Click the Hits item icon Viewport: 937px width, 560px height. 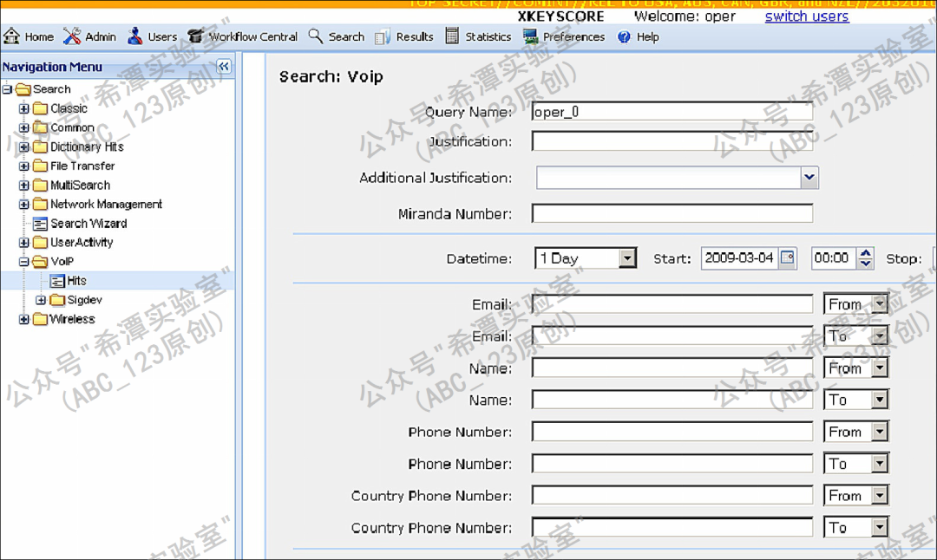click(x=57, y=281)
